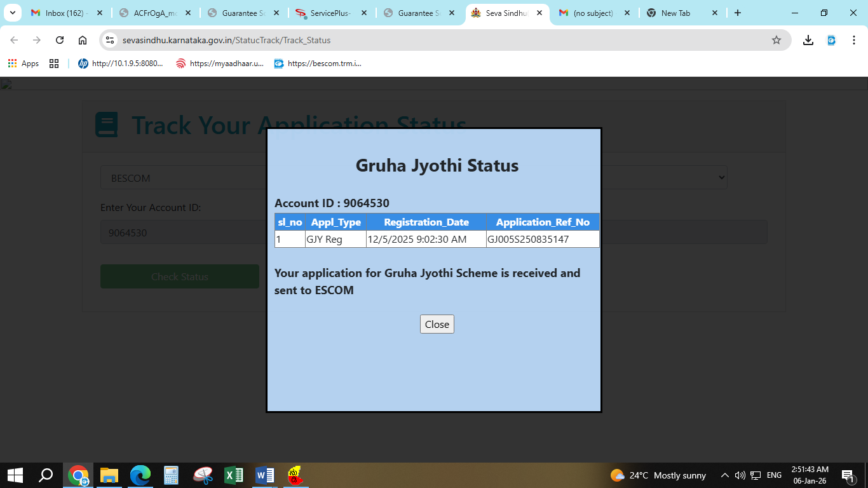The height and width of the screenshot is (488, 868).
Task: Open the Chrome three-dot menu
Action: point(853,40)
